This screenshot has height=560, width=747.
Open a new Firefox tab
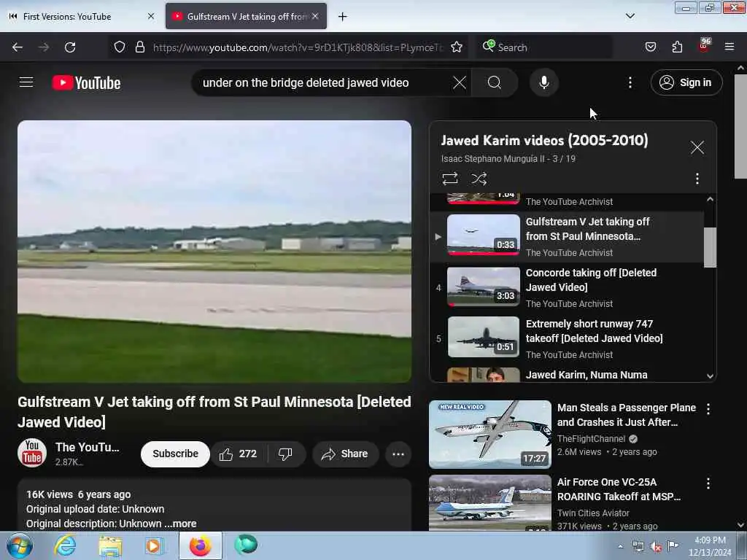[x=342, y=17]
